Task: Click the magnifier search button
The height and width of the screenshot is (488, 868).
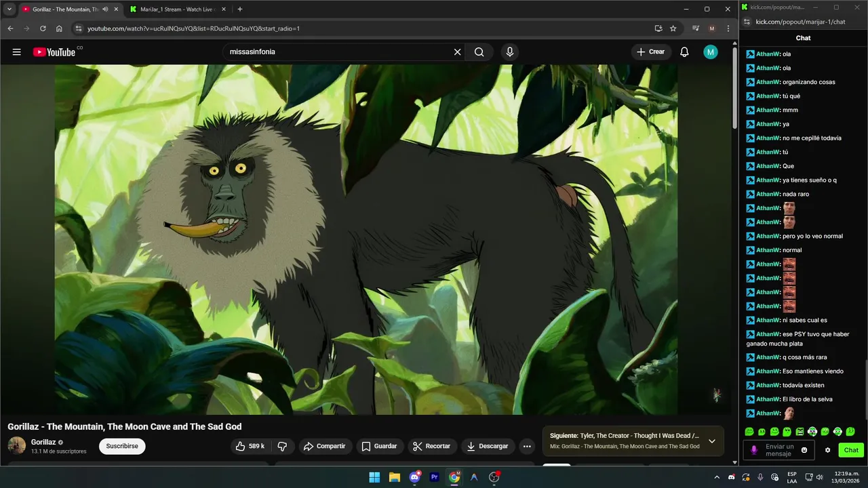Action: 479,52
